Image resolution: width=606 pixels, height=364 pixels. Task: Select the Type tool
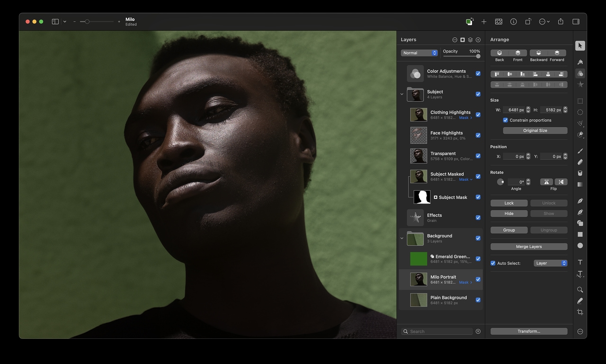(580, 262)
